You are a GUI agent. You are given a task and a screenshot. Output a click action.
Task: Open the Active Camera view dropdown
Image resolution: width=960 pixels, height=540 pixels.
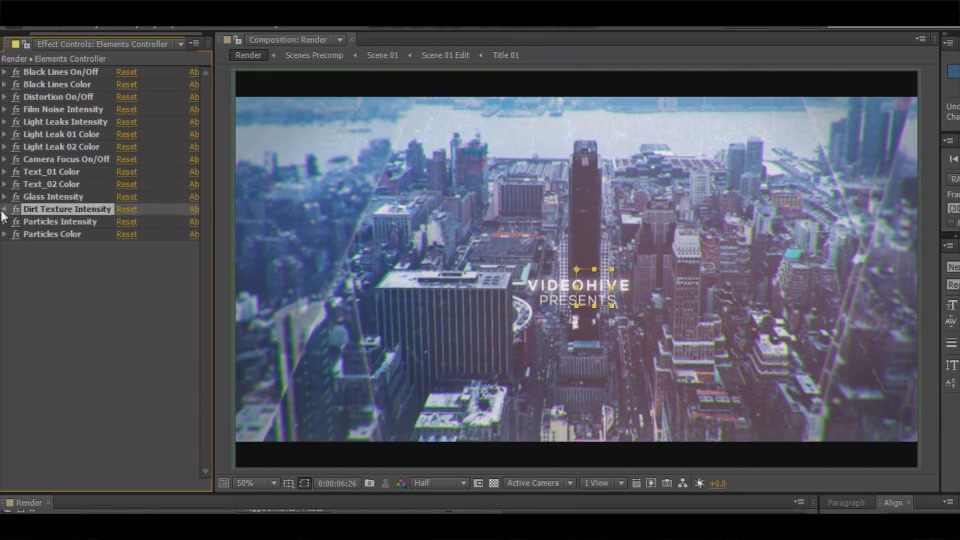539,483
